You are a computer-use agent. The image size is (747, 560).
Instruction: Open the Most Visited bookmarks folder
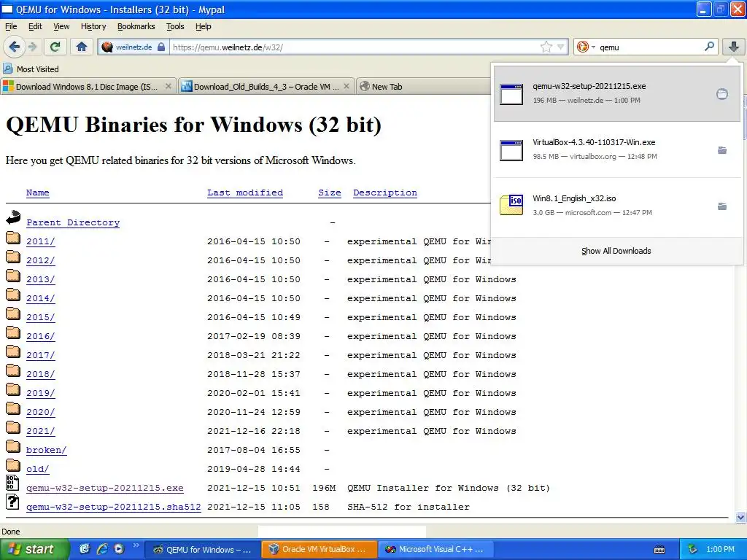point(31,69)
